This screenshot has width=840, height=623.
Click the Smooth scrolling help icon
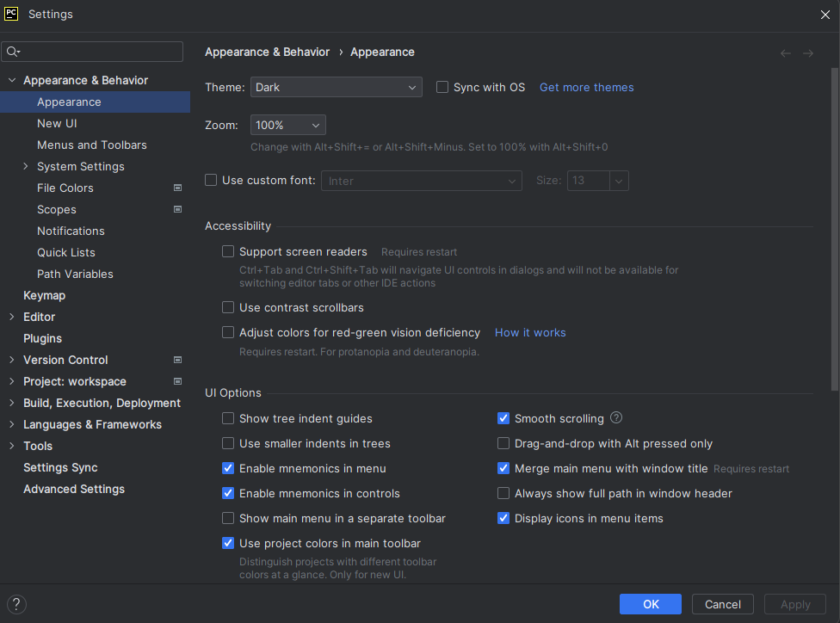point(616,417)
